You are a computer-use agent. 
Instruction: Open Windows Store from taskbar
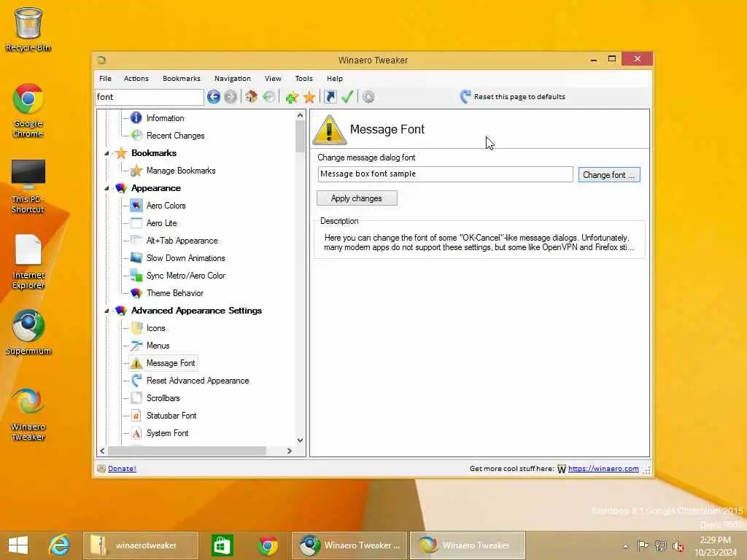(222, 545)
